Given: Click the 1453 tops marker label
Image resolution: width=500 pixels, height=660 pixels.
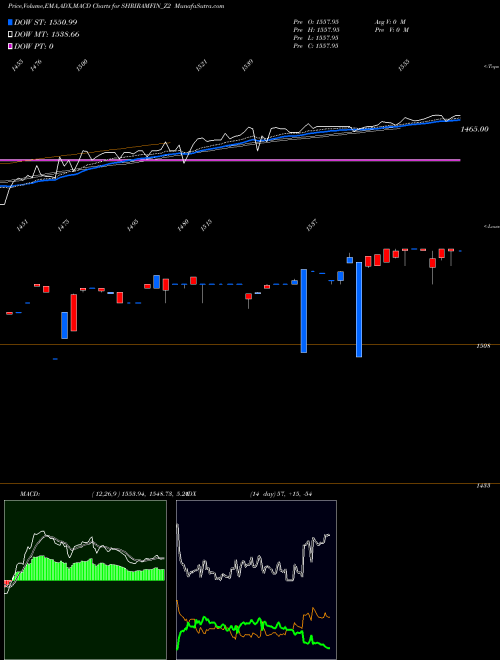Looking at the screenshot, I should click(x=18, y=65).
